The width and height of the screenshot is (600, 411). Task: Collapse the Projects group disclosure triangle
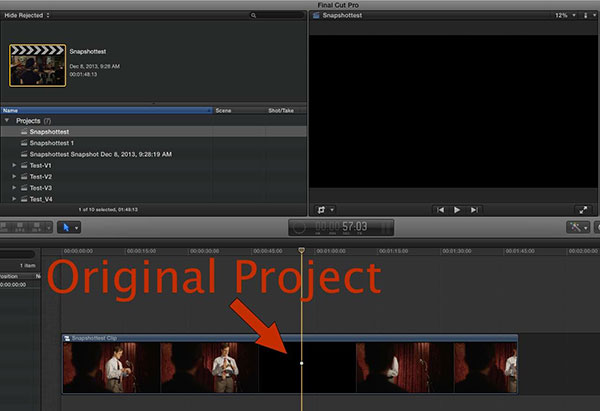tap(7, 121)
